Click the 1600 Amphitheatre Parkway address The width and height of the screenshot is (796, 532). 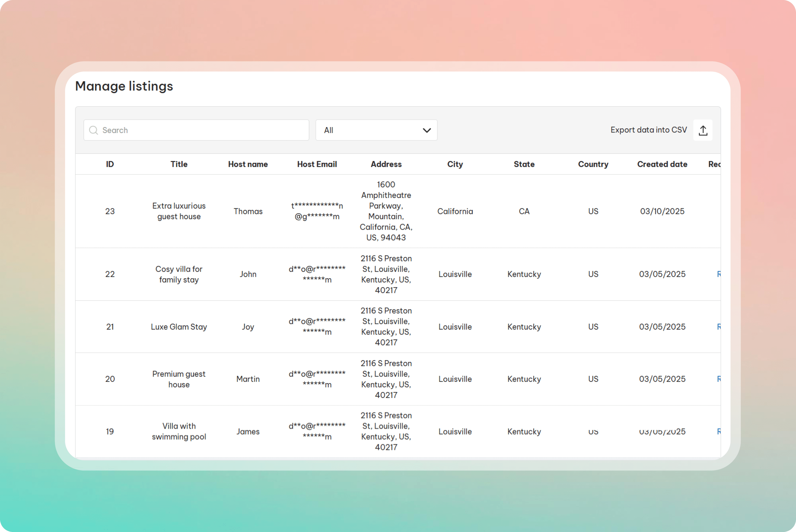[x=386, y=211]
